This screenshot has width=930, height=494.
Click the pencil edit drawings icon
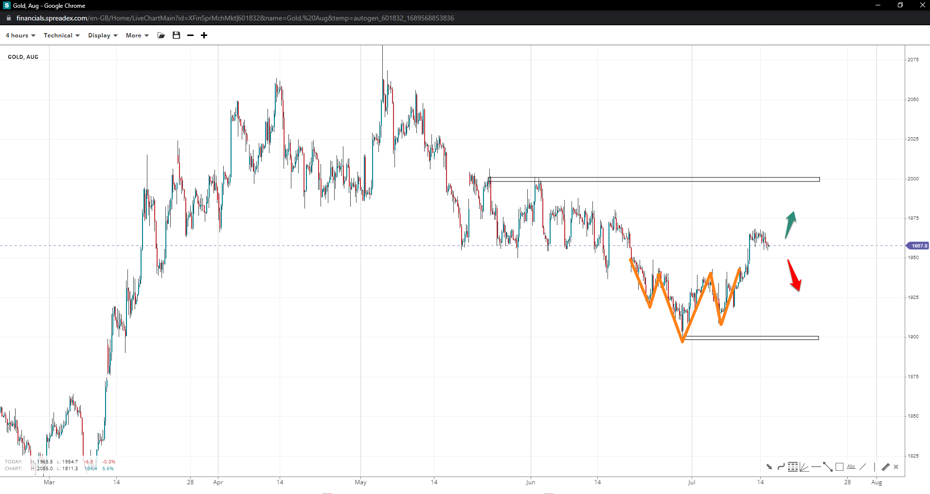885,467
